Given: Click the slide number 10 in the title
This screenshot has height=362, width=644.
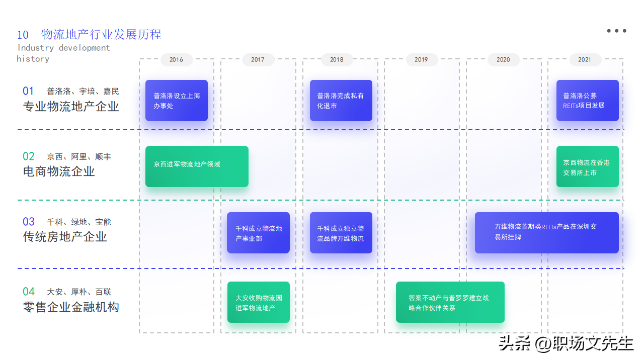Looking at the screenshot, I should [x=23, y=35].
